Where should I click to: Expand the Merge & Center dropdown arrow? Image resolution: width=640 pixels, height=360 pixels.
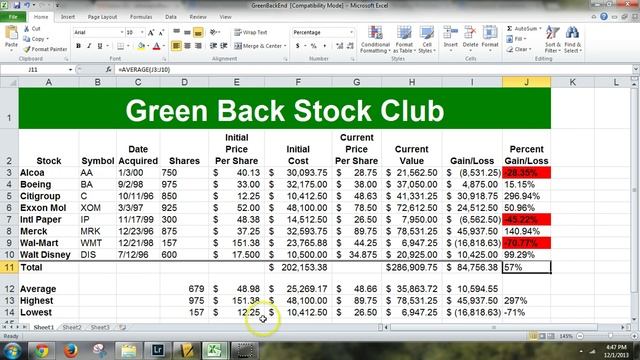coord(285,46)
